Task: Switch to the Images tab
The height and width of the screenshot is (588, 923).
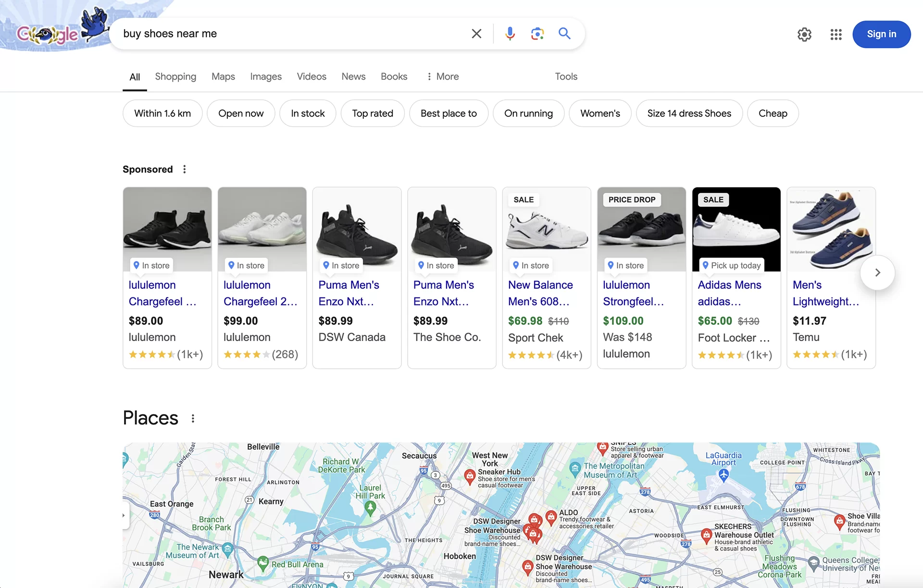Action: coord(266,76)
